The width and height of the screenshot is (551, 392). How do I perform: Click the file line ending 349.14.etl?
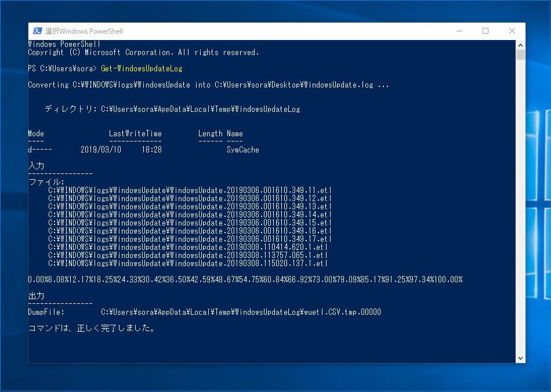pyautogui.click(x=190, y=215)
